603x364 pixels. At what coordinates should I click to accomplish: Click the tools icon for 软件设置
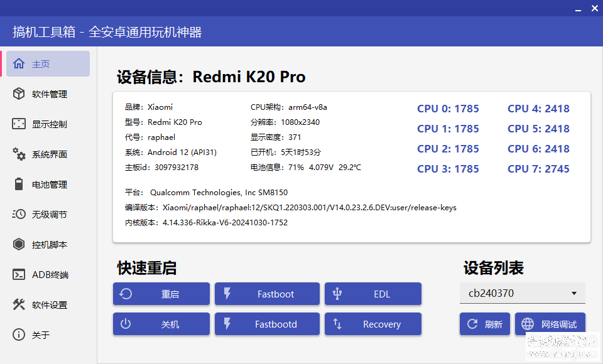[18, 304]
